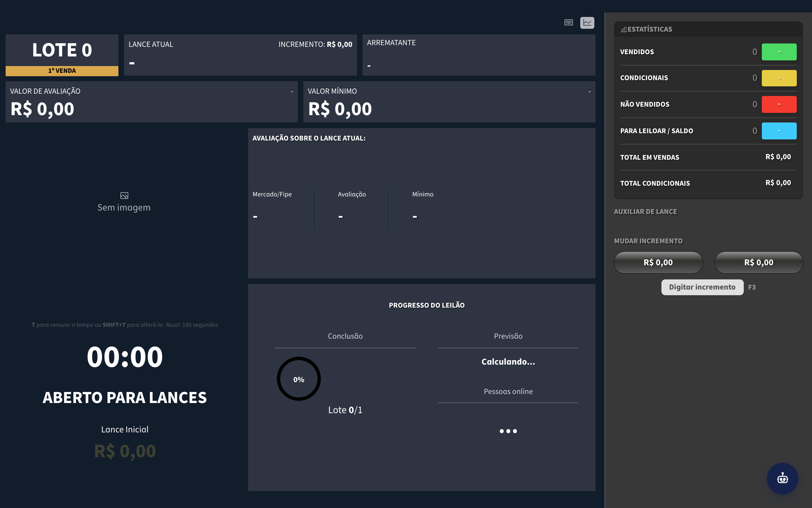812x508 pixels.
Task: Click the Conclusão label
Action: (x=345, y=336)
